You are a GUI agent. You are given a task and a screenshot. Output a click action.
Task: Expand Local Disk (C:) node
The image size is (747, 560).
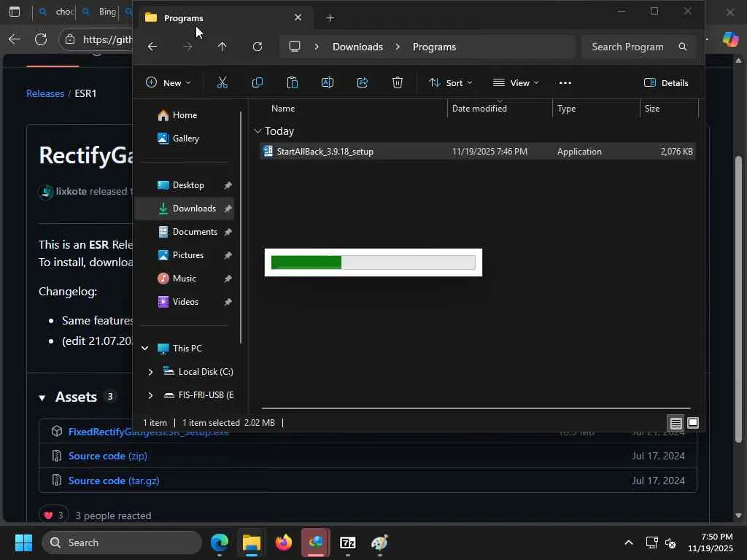pyautogui.click(x=150, y=372)
